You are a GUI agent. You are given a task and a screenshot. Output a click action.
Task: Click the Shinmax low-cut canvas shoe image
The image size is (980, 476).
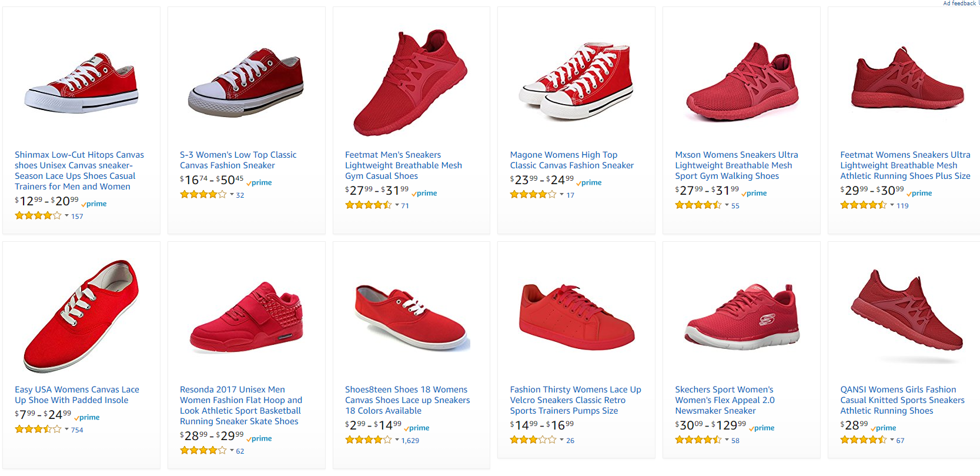pos(81,83)
